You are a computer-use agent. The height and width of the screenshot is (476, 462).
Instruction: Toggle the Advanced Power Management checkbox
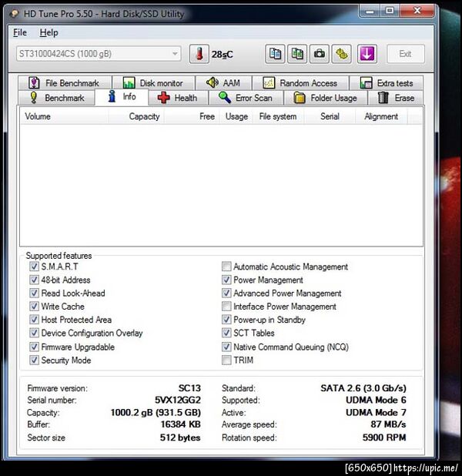tap(226, 293)
